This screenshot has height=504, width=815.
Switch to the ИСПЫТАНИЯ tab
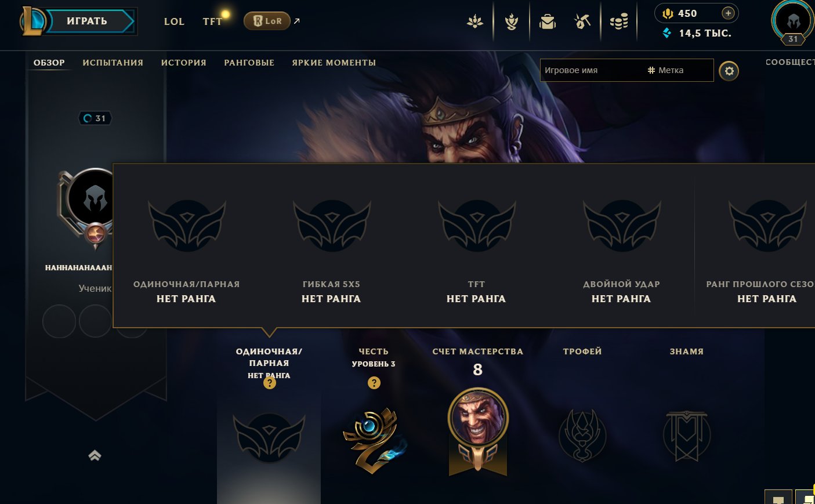point(113,63)
